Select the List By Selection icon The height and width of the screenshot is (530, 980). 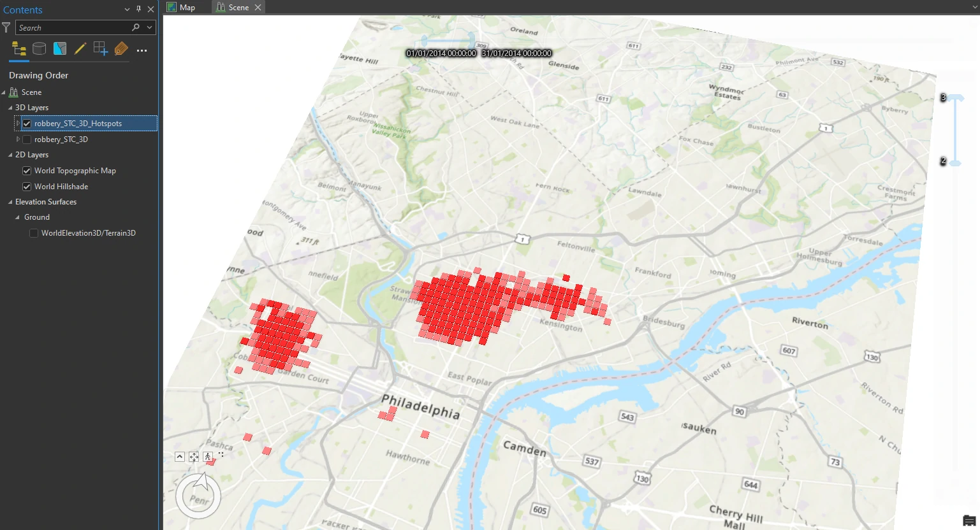(60, 49)
